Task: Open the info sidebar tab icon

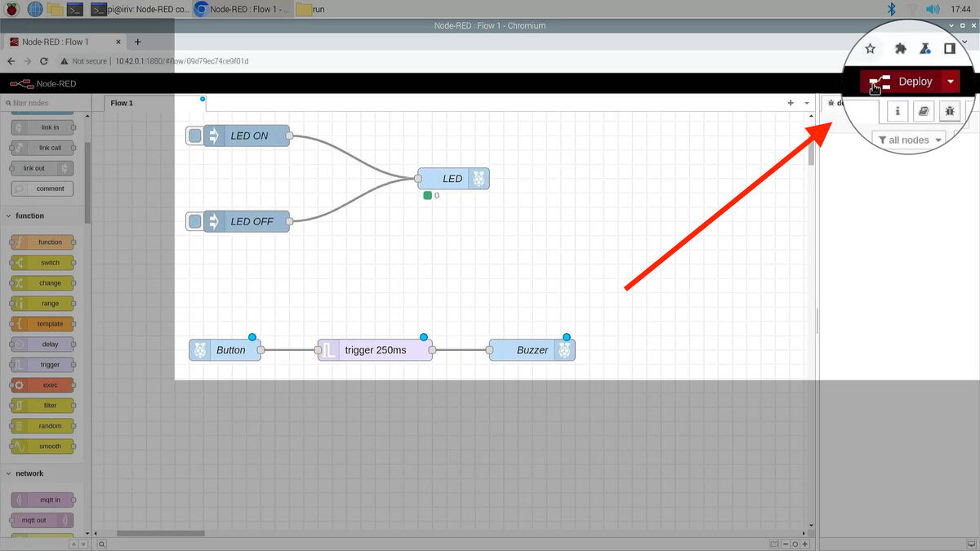Action: (x=898, y=111)
